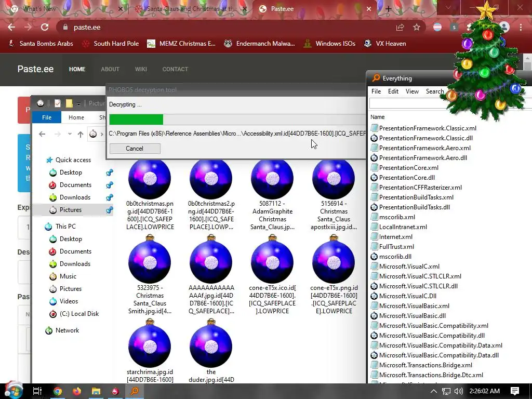Open File menu in Everything

click(376, 91)
